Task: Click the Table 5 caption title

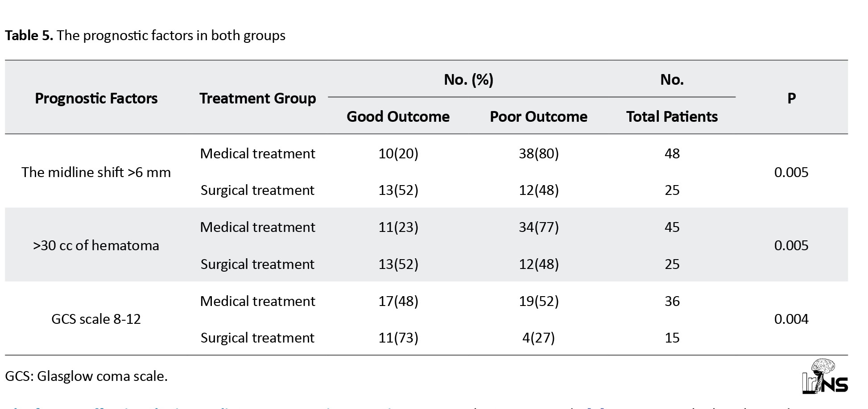Action: tap(145, 35)
